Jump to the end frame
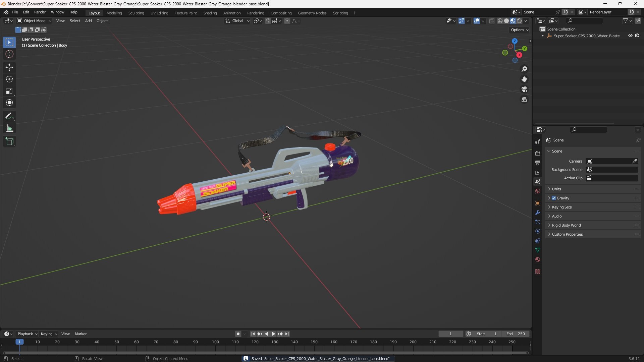The image size is (644, 362). [287, 334]
